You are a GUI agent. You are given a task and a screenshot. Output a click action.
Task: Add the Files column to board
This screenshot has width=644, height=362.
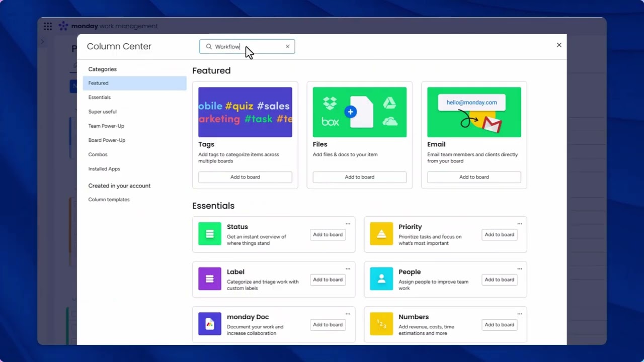click(360, 177)
